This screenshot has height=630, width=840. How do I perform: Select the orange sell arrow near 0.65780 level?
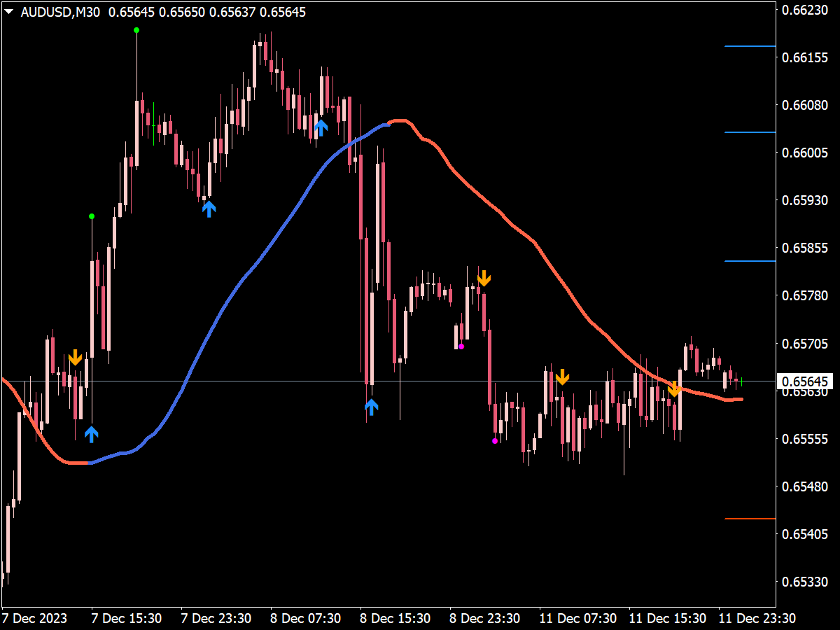pos(484,278)
